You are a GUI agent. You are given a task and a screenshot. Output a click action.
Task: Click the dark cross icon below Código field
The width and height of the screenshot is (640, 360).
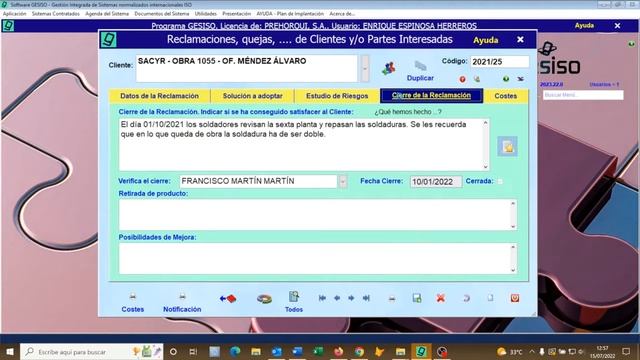click(x=520, y=79)
